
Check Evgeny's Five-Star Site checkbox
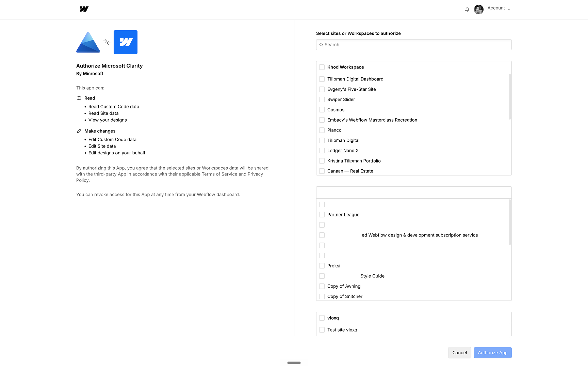point(322,89)
